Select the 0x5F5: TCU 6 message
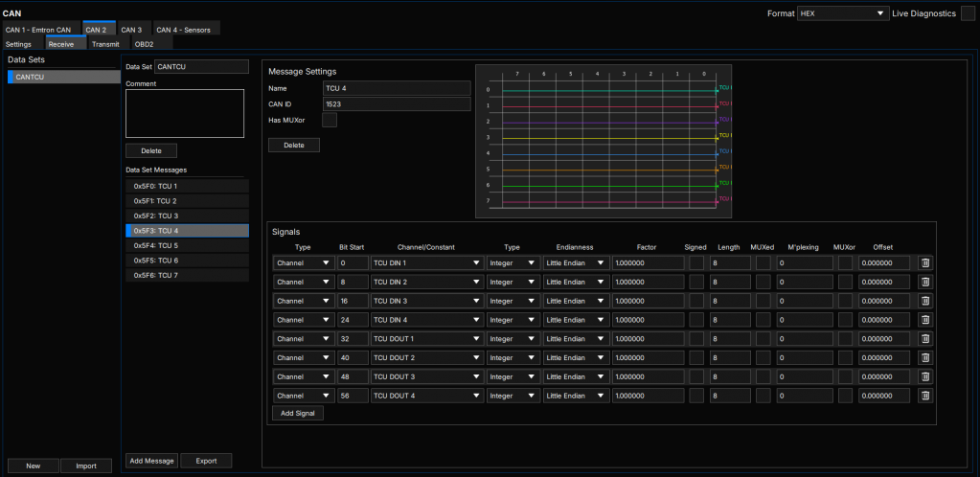980x477 pixels. pos(187,261)
